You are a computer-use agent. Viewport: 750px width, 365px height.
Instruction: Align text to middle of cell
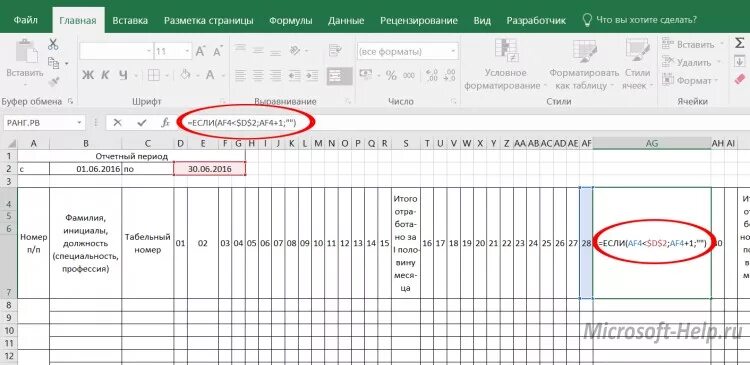click(258, 50)
